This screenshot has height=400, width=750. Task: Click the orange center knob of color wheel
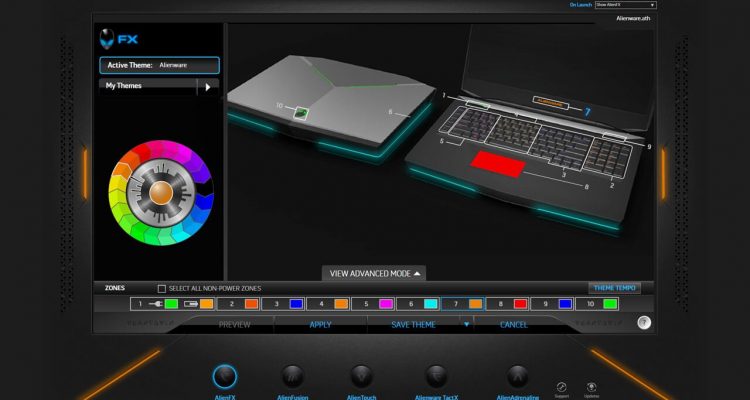pyautogui.click(x=161, y=192)
